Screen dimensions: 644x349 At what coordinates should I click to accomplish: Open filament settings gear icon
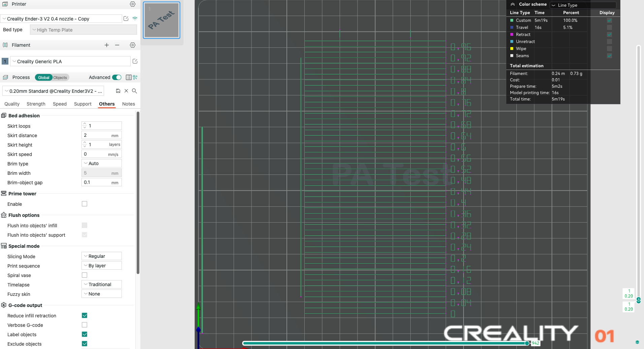133,45
